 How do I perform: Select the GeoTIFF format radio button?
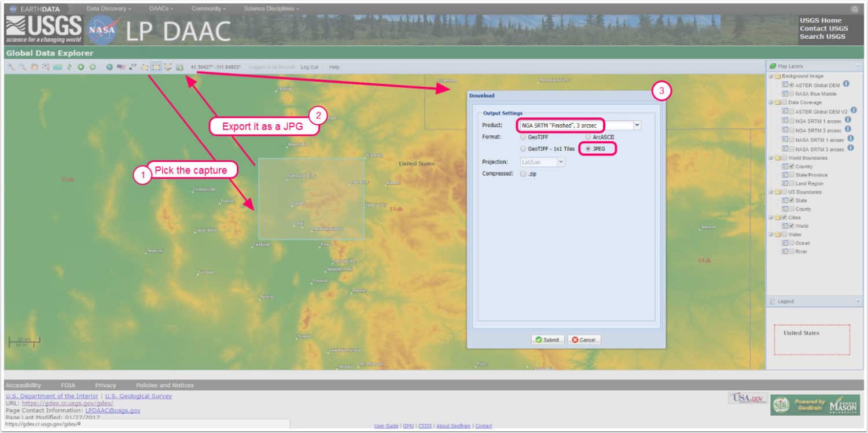(x=524, y=138)
